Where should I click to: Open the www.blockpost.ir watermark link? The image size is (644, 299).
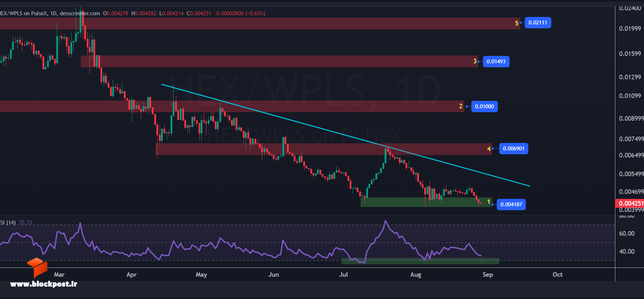pos(44,284)
